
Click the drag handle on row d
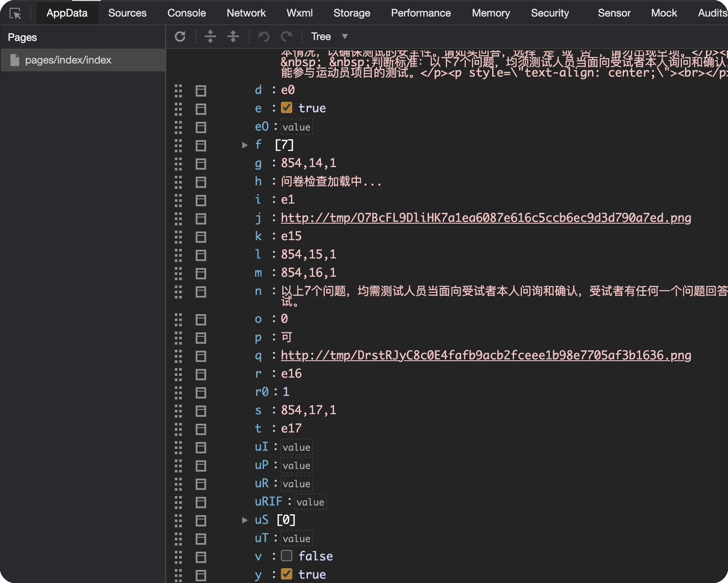click(178, 90)
